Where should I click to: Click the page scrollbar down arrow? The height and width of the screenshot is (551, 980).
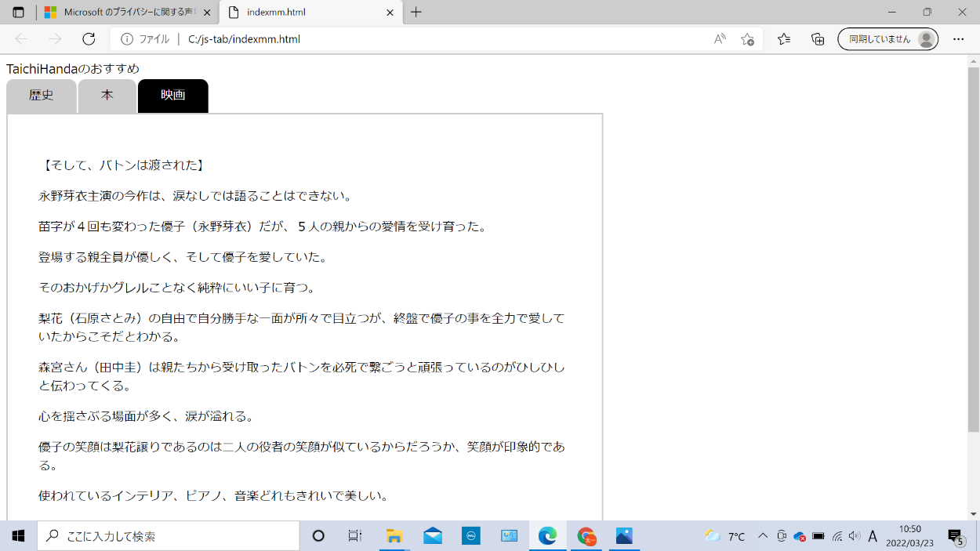pos(973,514)
